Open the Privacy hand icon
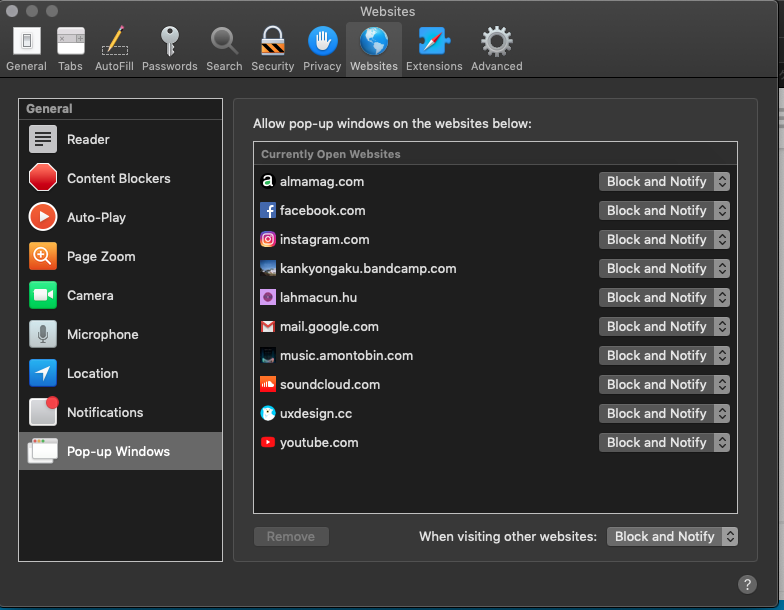 click(322, 41)
